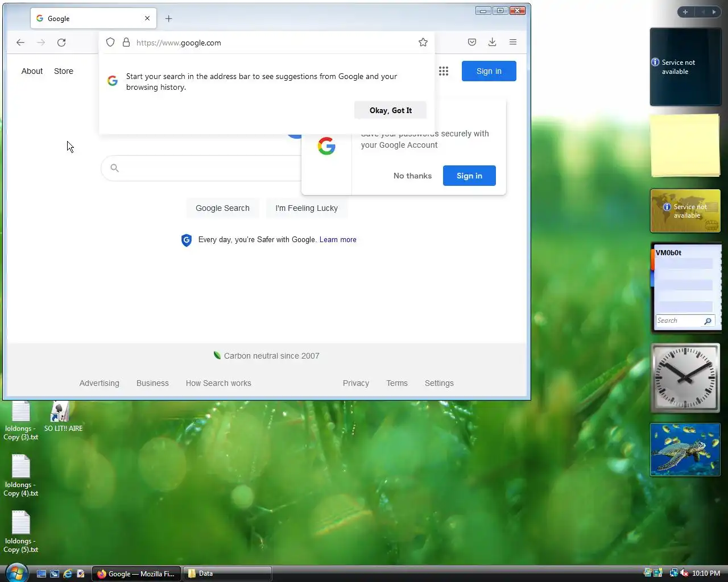The image size is (728, 582).
Task: Click Sign in inside the password prompt
Action: click(x=469, y=176)
